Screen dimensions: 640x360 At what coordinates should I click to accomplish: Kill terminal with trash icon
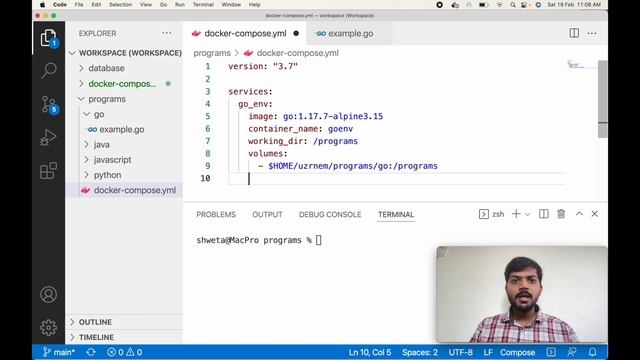point(561,214)
